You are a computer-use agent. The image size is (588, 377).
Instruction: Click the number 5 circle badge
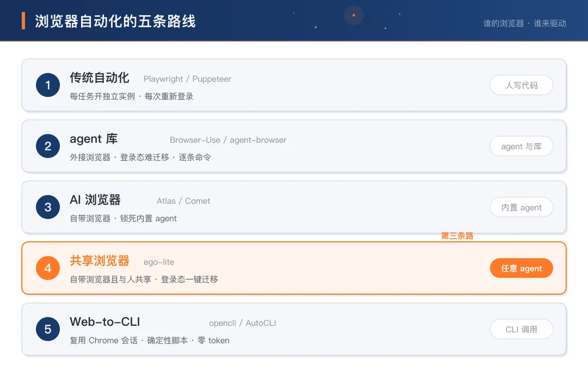(48, 329)
